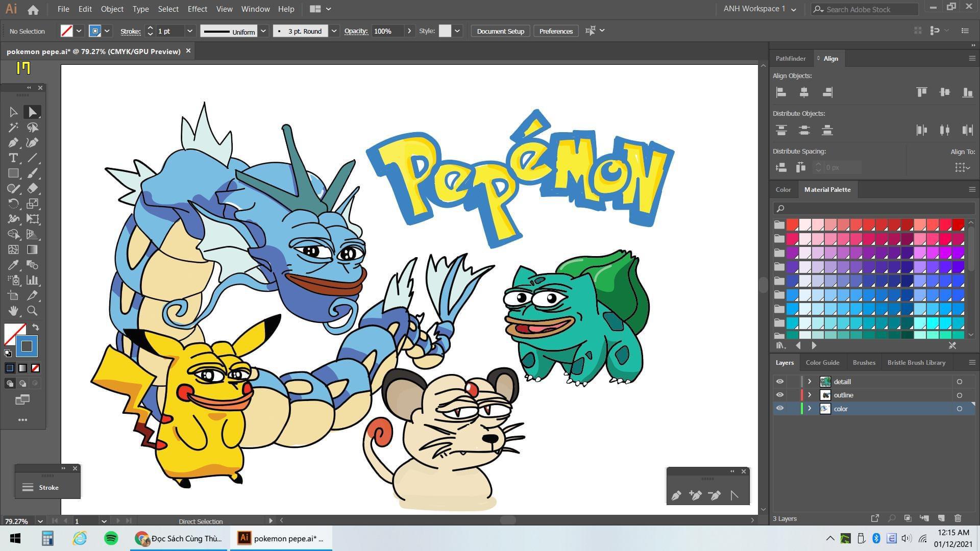Select the Eraser tool
The image size is (980, 551).
coord(33,189)
